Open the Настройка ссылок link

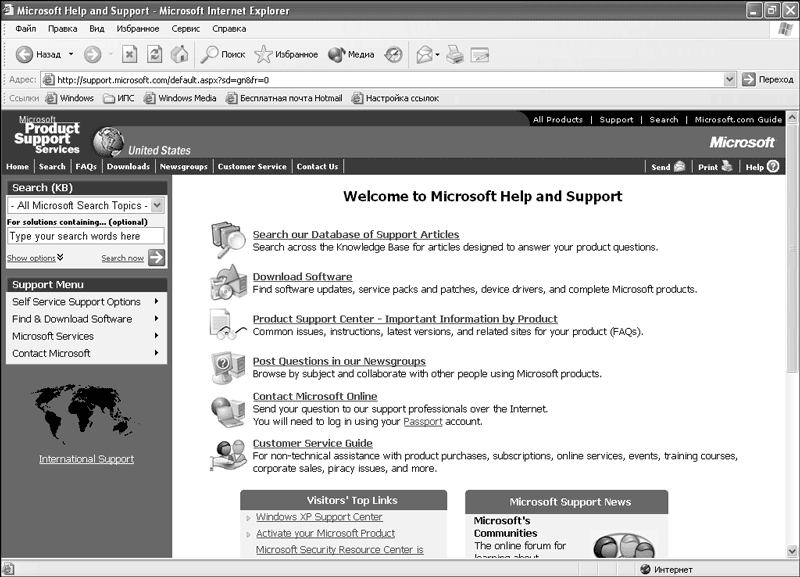pyautogui.click(x=395, y=98)
